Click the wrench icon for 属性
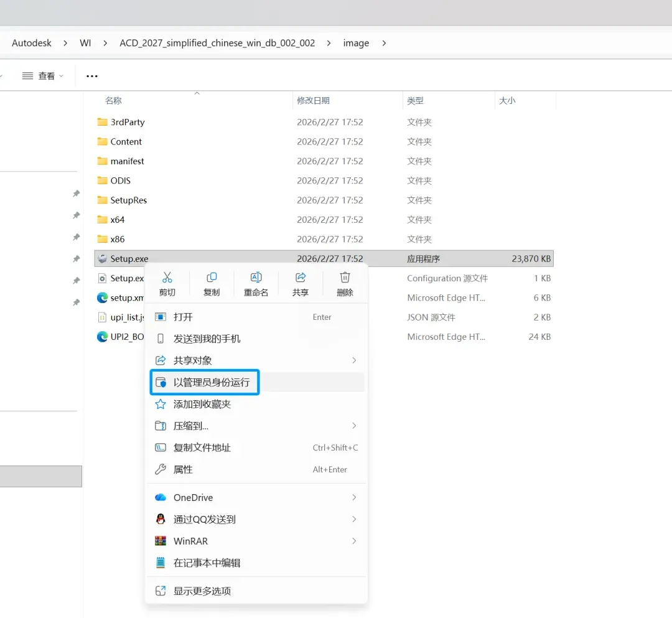The width and height of the screenshot is (672, 618). point(161,469)
